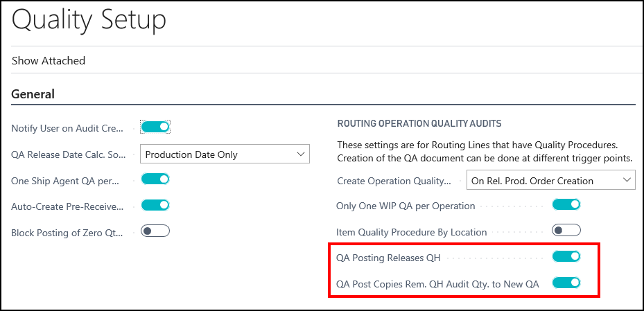The height and width of the screenshot is (311, 644).
Task: Enable the Block Posting of Zero Qty switch
Action: [x=155, y=231]
